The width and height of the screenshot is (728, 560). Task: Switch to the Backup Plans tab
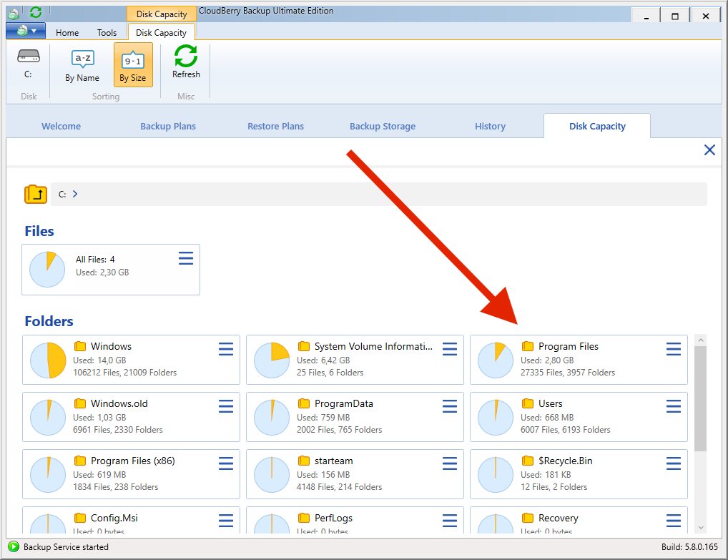168,127
